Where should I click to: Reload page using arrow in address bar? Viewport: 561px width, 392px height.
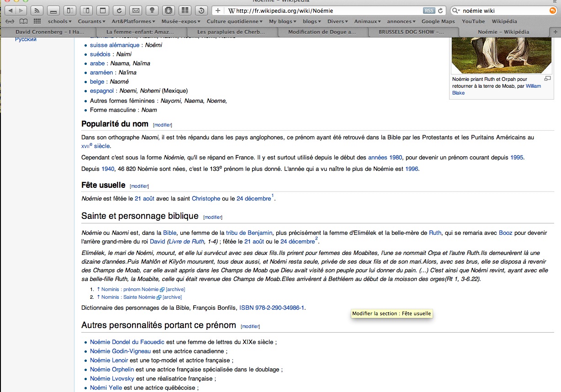coord(440,11)
